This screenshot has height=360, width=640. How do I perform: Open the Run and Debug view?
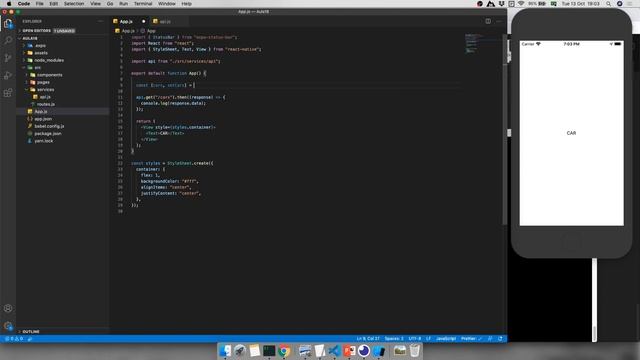[8, 76]
